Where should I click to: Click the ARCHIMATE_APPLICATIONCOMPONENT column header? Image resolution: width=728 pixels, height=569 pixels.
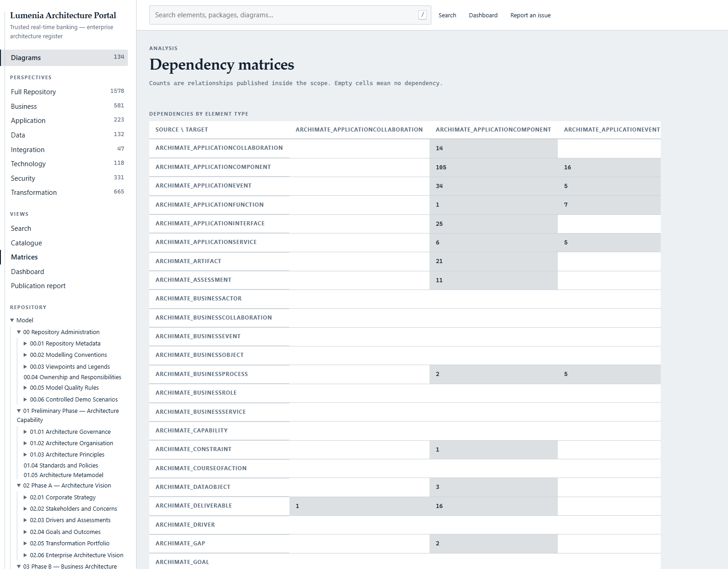tap(493, 130)
